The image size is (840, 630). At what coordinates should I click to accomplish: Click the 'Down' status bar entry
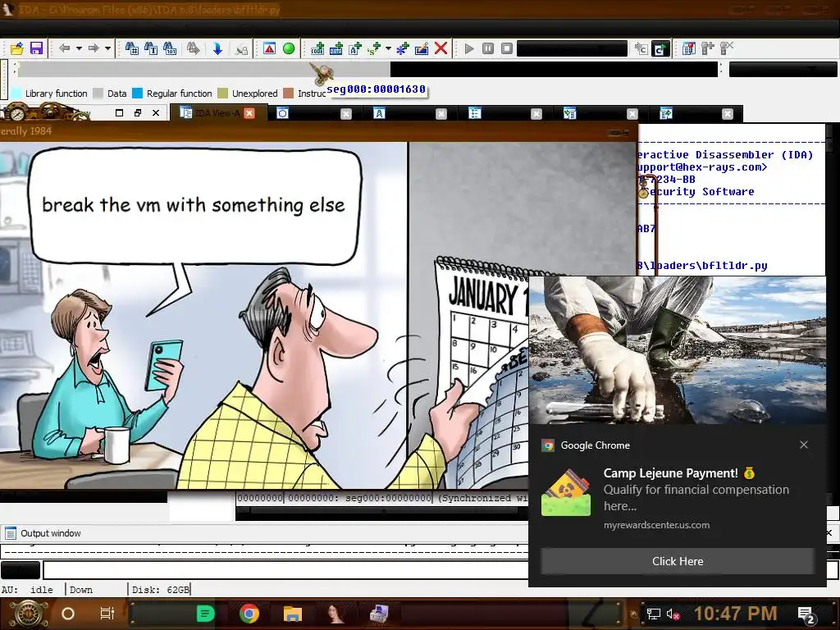81,589
